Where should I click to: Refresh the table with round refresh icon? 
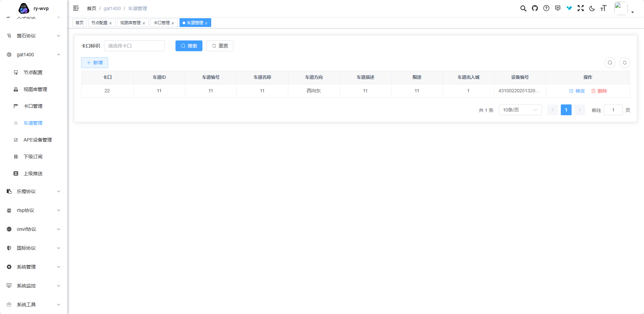click(624, 63)
